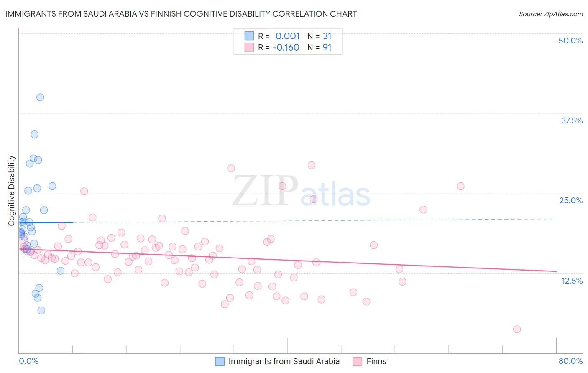The image size is (588, 373).
Task: Click the blue swatch in the R = 0.001 row
Action: tap(249, 36)
